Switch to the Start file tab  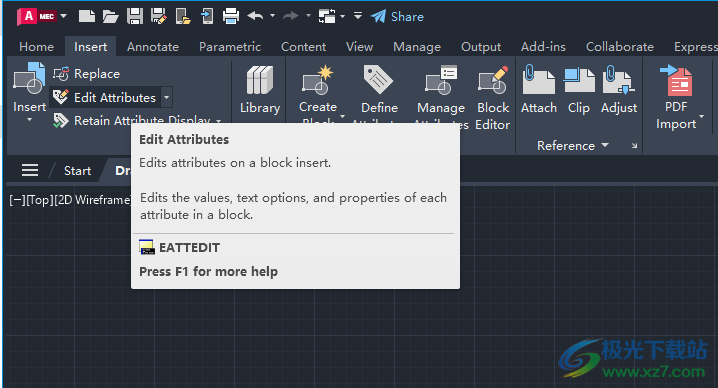click(77, 171)
